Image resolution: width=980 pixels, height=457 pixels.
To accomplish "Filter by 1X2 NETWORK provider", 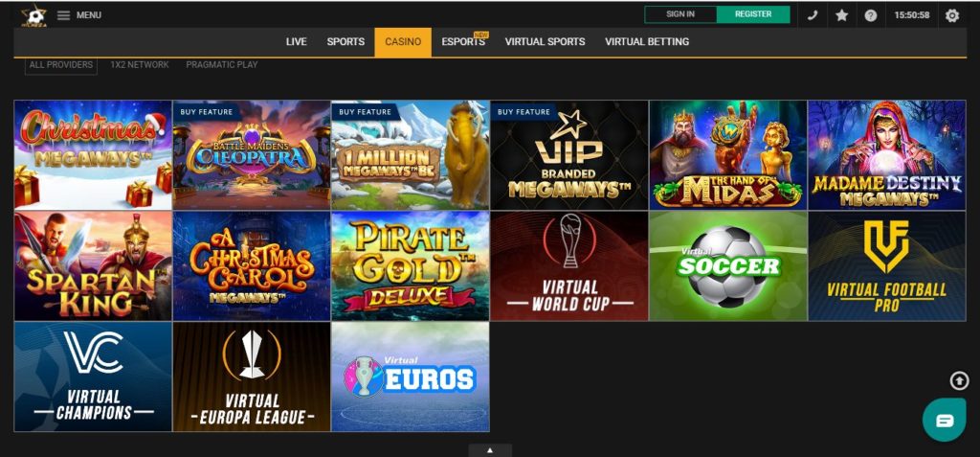I will 140,64.
